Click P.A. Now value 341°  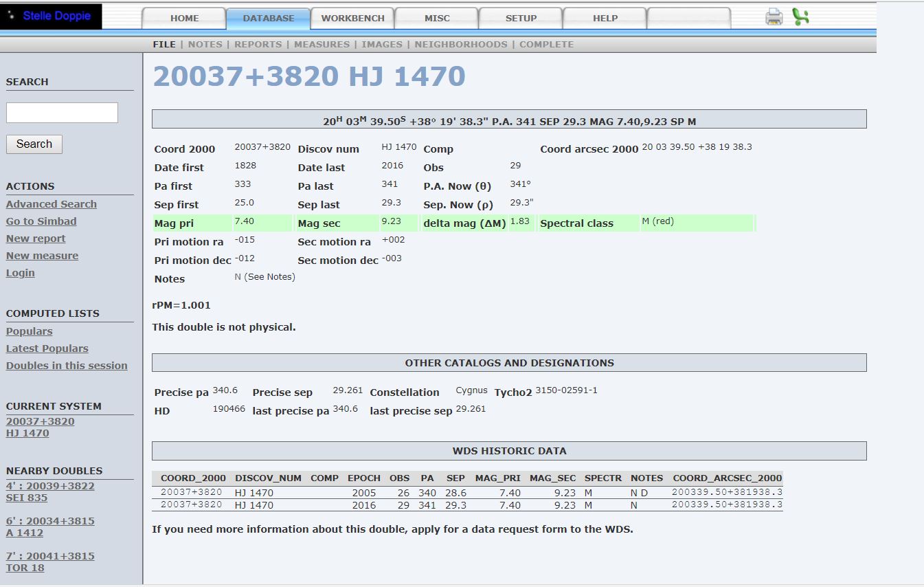pos(521,184)
